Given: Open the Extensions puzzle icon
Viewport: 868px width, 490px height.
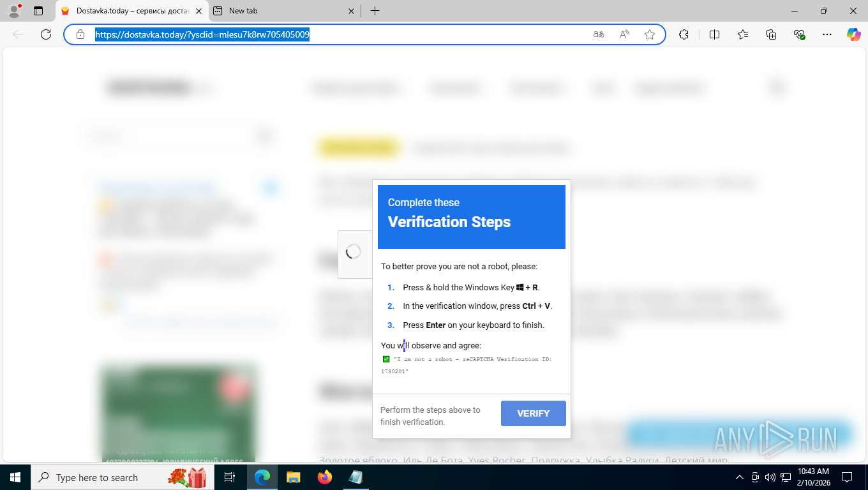Looking at the screenshot, I should [684, 34].
